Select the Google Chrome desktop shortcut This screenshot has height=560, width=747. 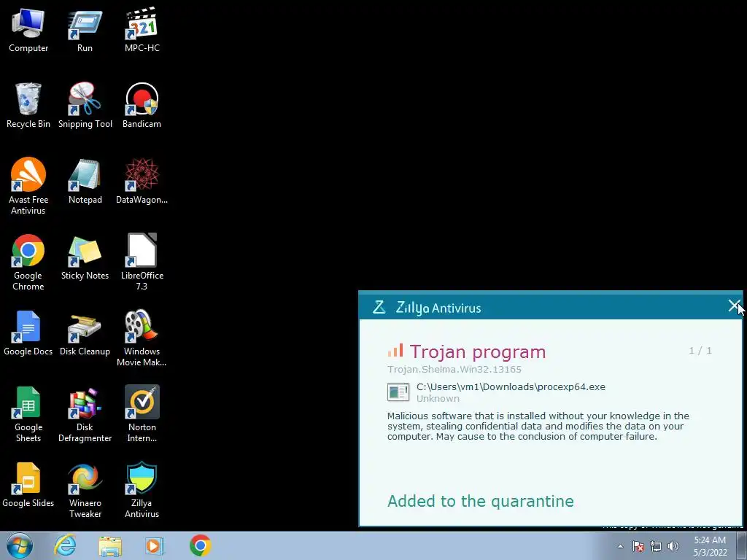(x=28, y=262)
